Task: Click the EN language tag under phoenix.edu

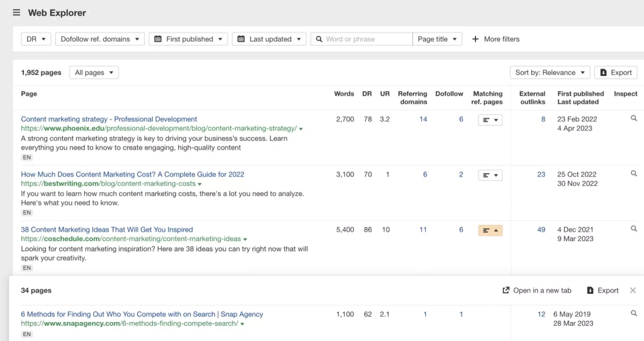Action: [x=26, y=158]
